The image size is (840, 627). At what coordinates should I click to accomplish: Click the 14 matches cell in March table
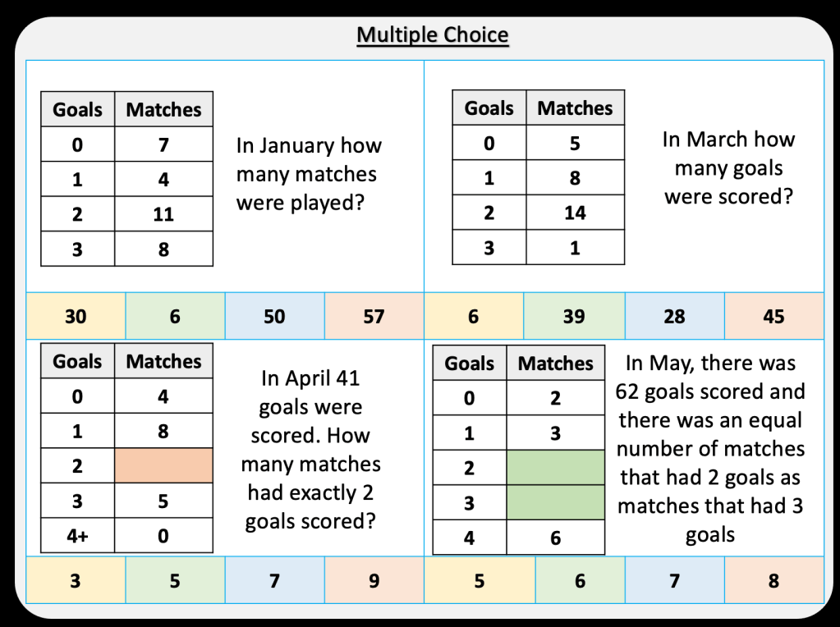(x=575, y=213)
